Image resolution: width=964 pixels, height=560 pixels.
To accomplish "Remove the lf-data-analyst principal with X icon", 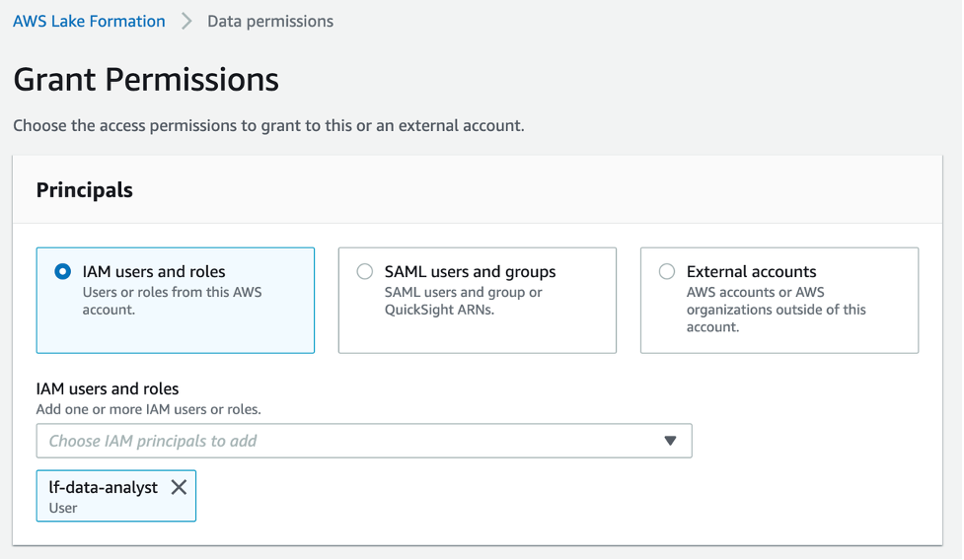I will [179, 487].
